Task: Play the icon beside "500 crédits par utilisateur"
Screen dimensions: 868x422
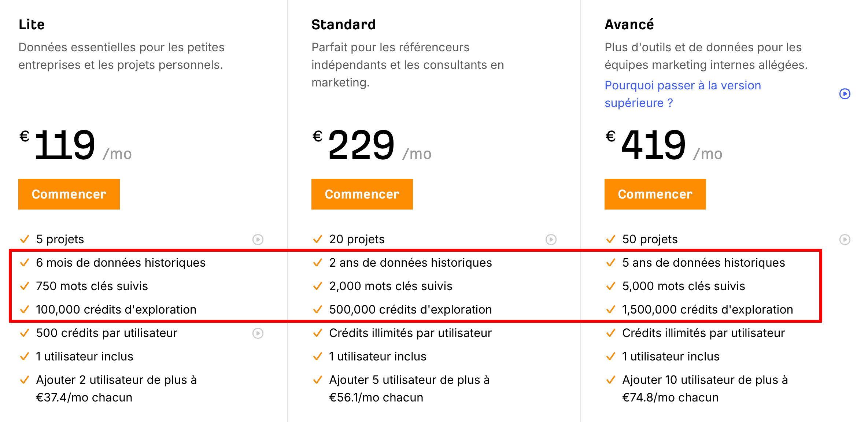Action: click(258, 333)
